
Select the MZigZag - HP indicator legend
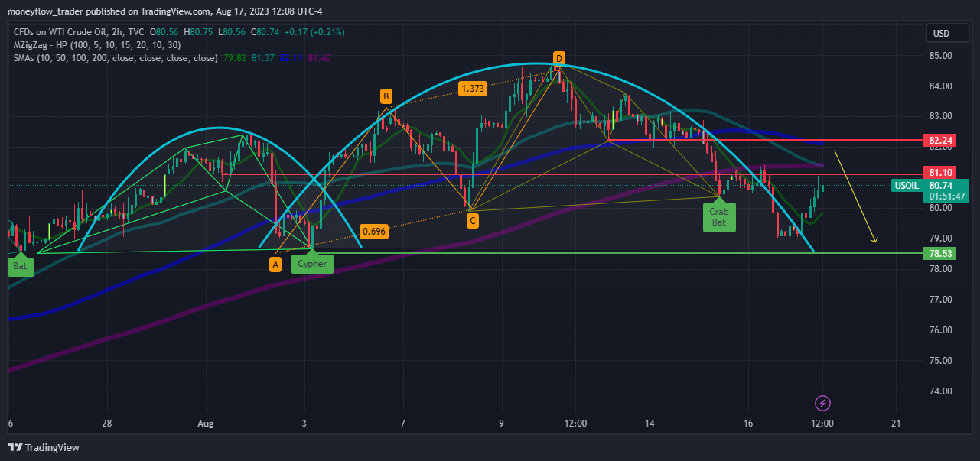click(96, 45)
